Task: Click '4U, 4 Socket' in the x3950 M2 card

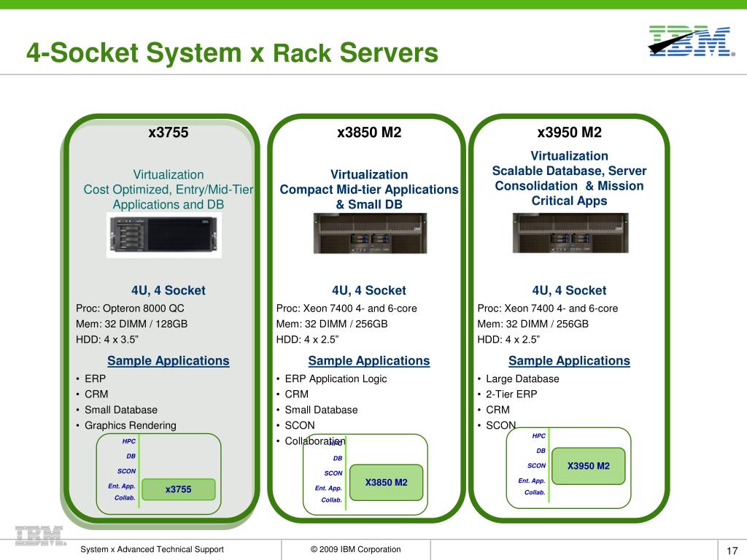Action: (569, 290)
